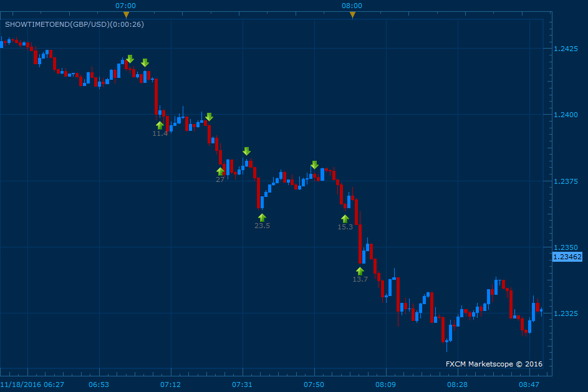Click the 15.3 value under the arrow
Image resolution: width=588 pixels, height=392 pixels.
[x=345, y=227]
